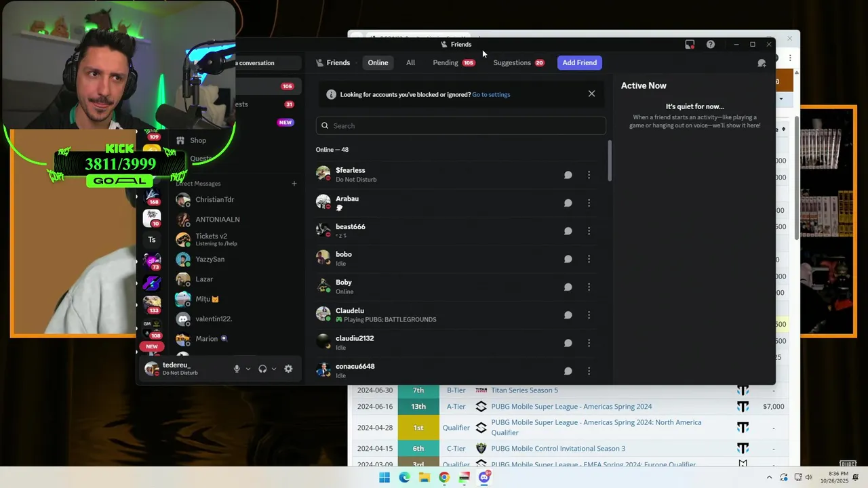
Task: Open Titan Series Season 5 link in browser
Action: 524,390
